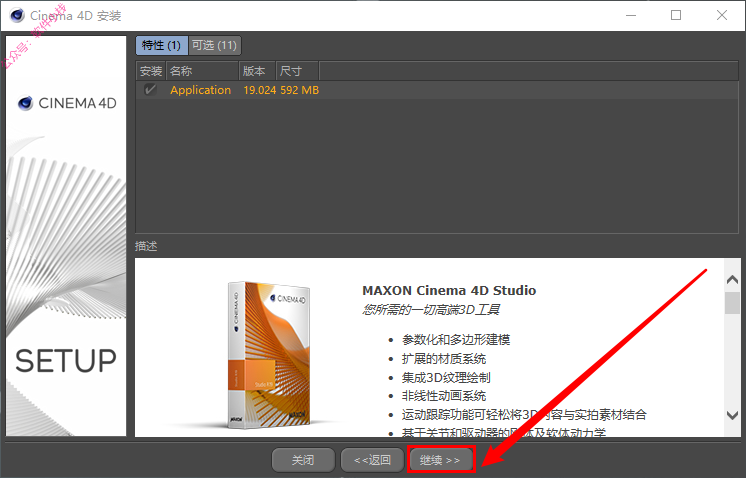
Task: Click the 版本 column header
Action: point(257,71)
